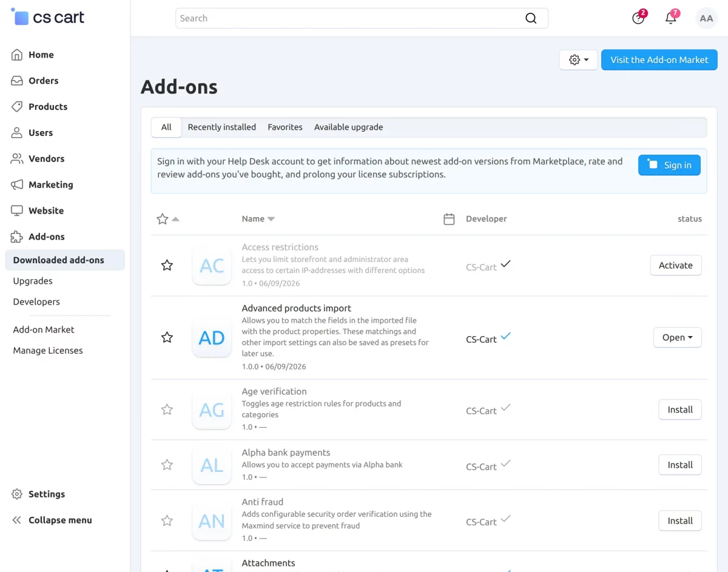Open Upgrades in sidebar
Screen dimensions: 728x572
pos(33,281)
